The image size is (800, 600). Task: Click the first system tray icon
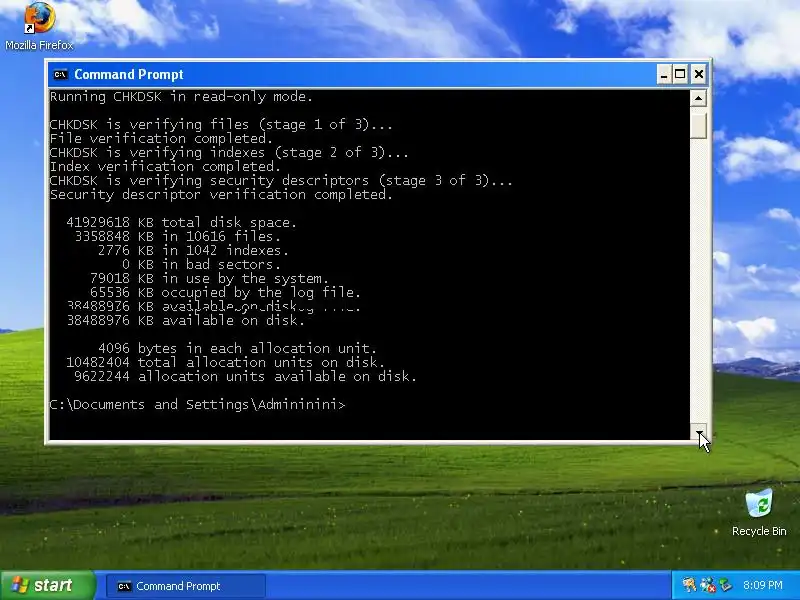pos(689,585)
